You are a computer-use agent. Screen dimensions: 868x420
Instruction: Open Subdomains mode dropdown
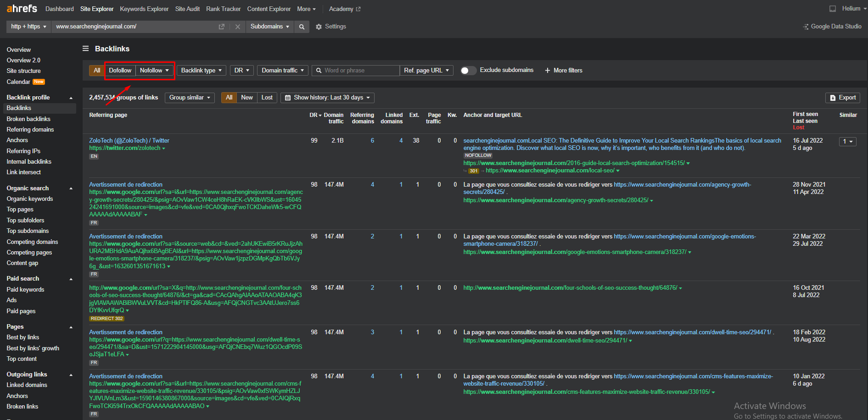coord(270,27)
